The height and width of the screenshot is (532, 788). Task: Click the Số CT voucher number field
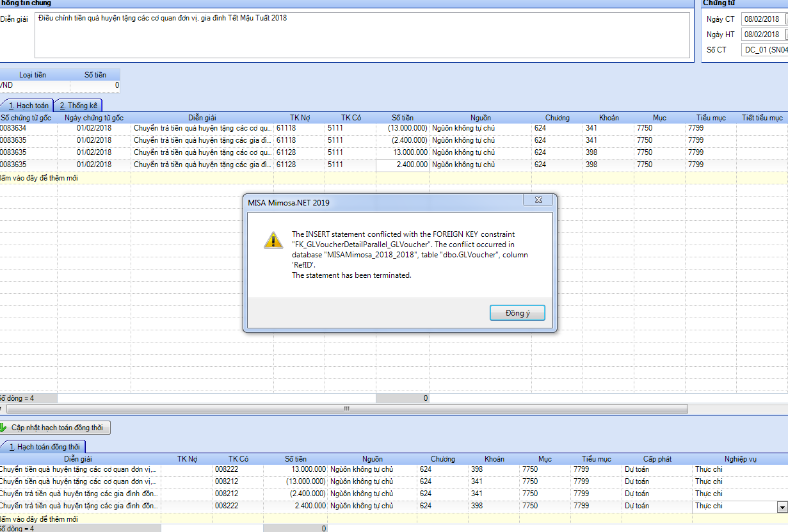[765, 50]
